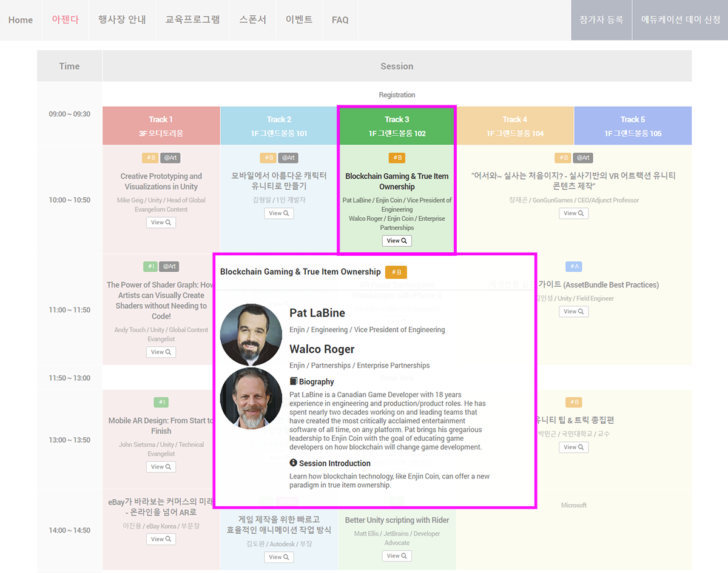View the Better Unity scripting with Rider session
This screenshot has width=728, height=573.
397,556
